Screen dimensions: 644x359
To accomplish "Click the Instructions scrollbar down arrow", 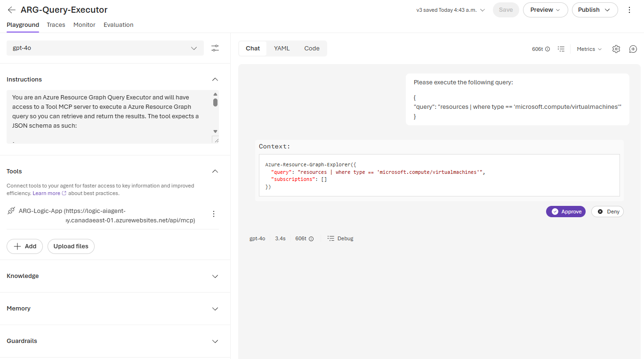I will pyautogui.click(x=216, y=131).
